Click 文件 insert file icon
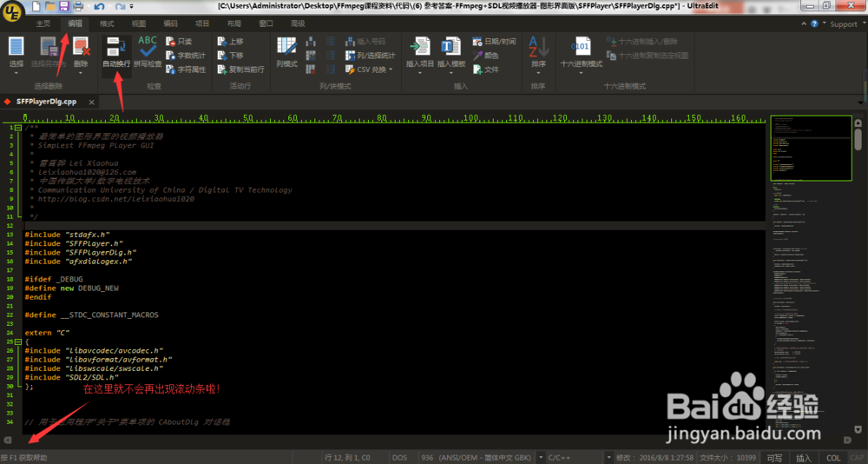868x464 pixels. pyautogui.click(x=485, y=70)
